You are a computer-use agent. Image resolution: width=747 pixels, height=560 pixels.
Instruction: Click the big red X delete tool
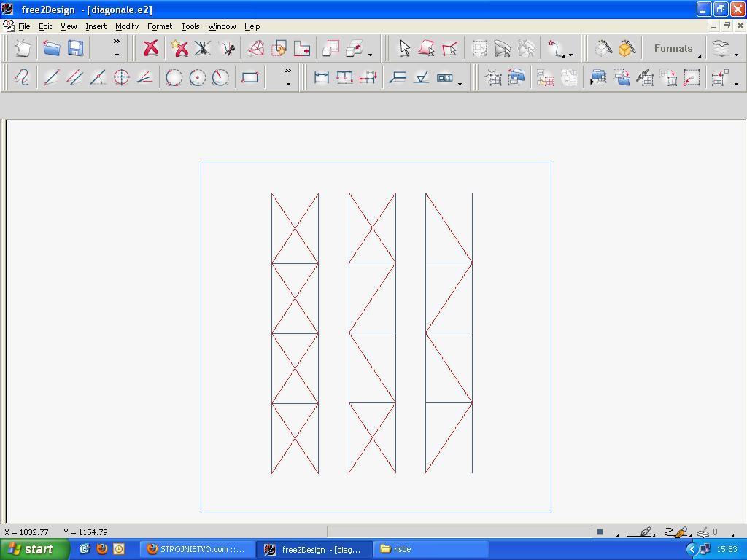click(x=151, y=48)
